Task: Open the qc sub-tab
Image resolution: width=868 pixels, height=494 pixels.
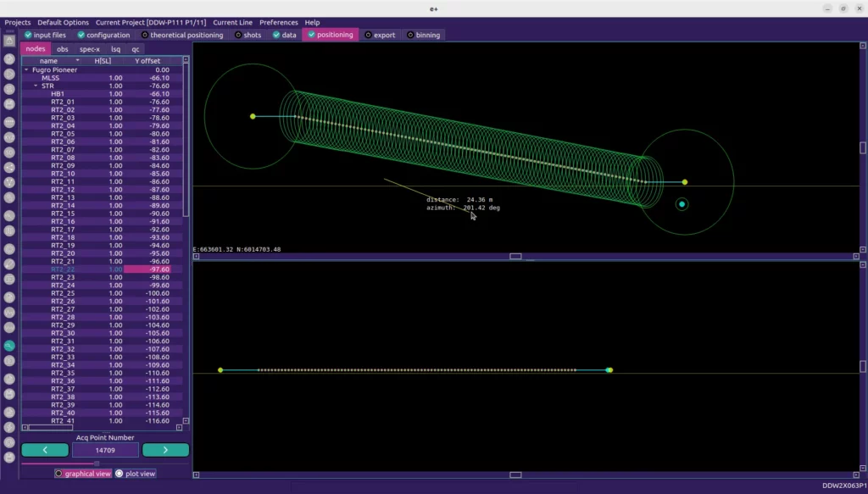Action: tap(136, 49)
